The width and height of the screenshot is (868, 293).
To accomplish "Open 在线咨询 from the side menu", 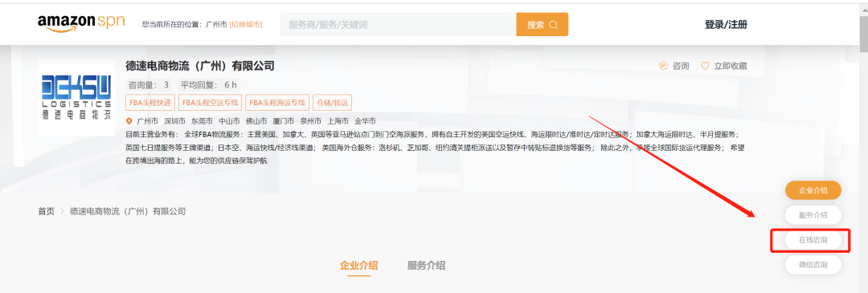I will coord(813,240).
